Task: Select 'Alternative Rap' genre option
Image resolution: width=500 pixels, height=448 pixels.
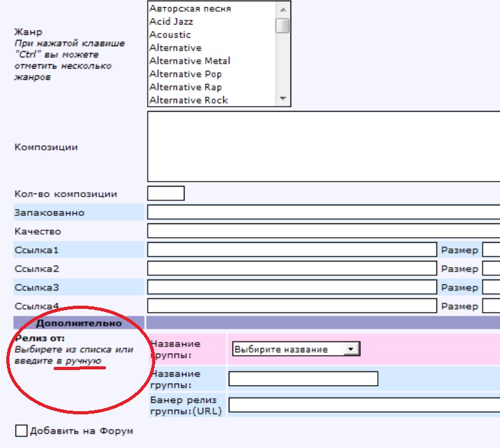Action: click(186, 87)
